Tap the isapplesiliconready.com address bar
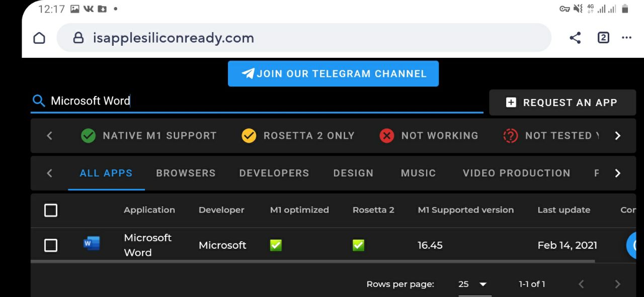 pyautogui.click(x=304, y=38)
